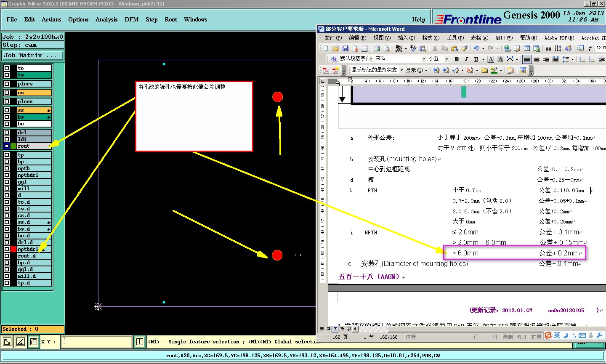Click the Sogou input method icon in tray
606x364 pixels.
tap(548, 335)
